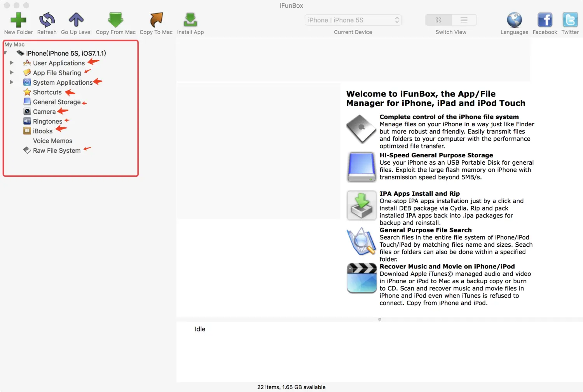Click the My Mac label
The width and height of the screenshot is (583, 392).
coord(14,44)
